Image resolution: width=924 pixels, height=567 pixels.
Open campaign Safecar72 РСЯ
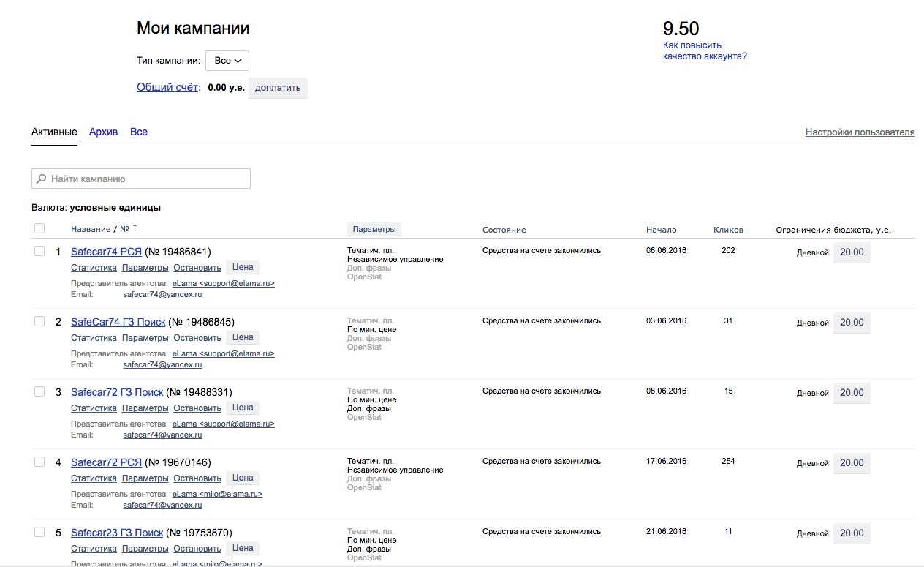[x=106, y=462]
